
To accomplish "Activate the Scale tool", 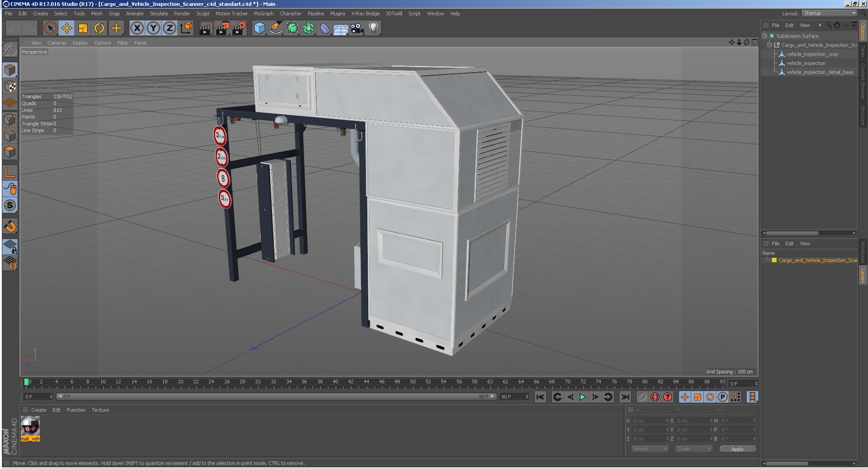I will (x=83, y=28).
